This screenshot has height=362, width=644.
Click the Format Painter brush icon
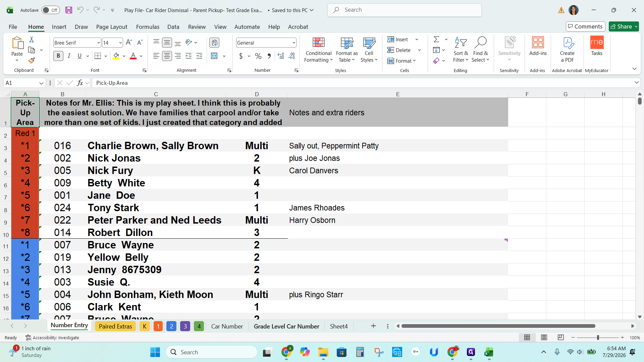pyautogui.click(x=32, y=61)
